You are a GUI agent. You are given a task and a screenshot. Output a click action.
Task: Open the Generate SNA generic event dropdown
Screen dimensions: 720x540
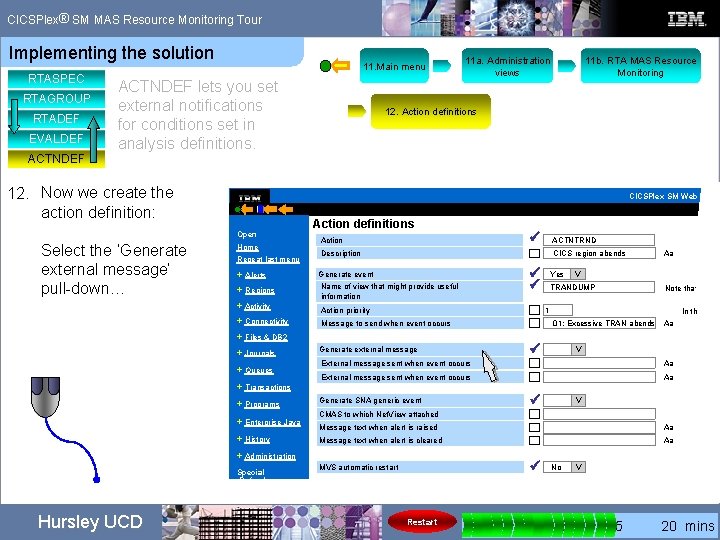point(578,400)
